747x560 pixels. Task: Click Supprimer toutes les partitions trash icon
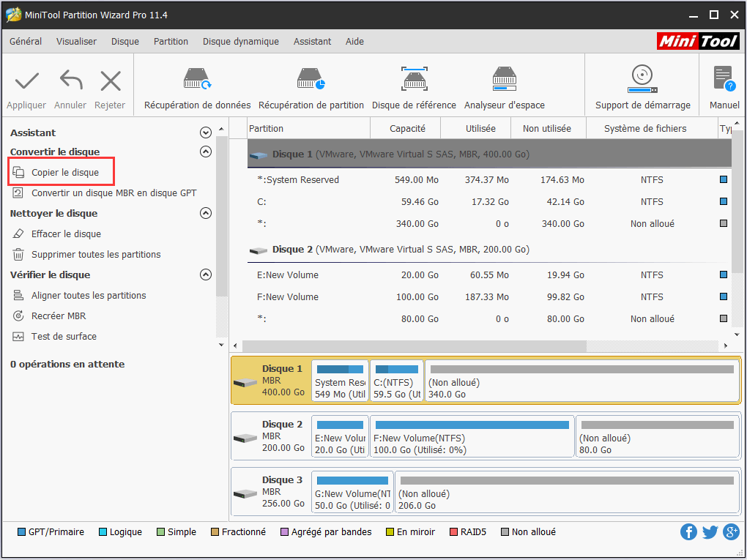[x=18, y=254]
